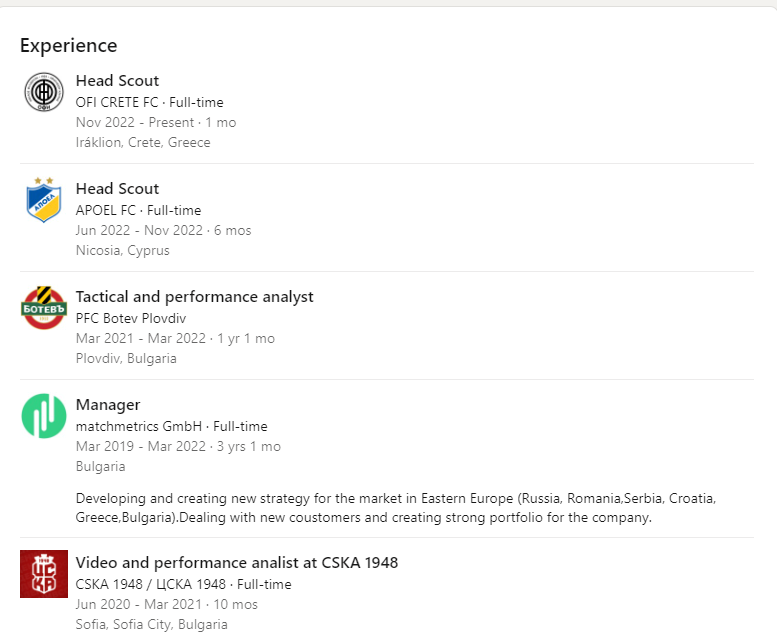This screenshot has width=777, height=632.
Task: Click the matchmetrics job description text
Action: coord(395,508)
